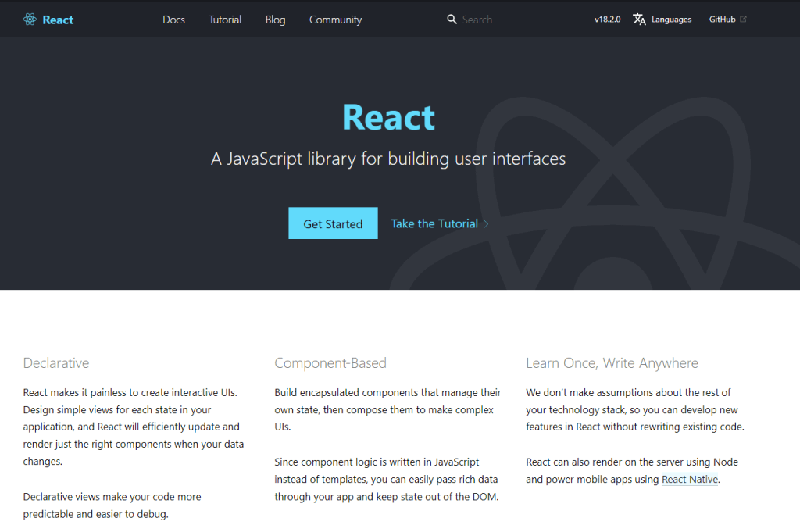Screen dimensions: 800x532
Task: Click paragraph starting 'React can also render on the server'
Action: [632, 471]
